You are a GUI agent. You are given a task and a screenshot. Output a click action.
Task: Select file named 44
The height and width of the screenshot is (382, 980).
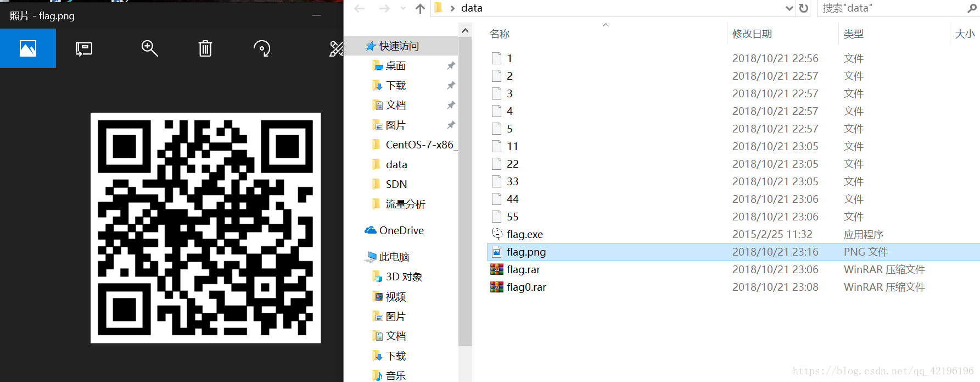[x=512, y=199]
